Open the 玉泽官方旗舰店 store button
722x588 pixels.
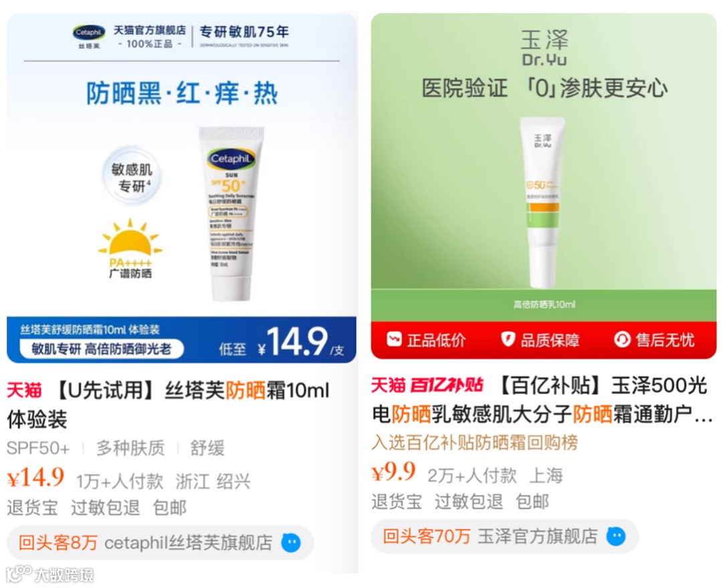tap(505, 537)
